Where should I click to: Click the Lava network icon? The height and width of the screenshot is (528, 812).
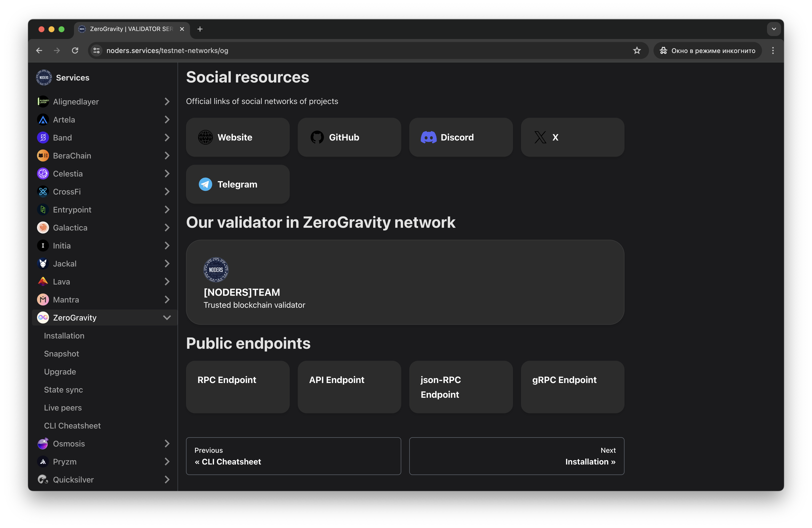[x=43, y=282]
